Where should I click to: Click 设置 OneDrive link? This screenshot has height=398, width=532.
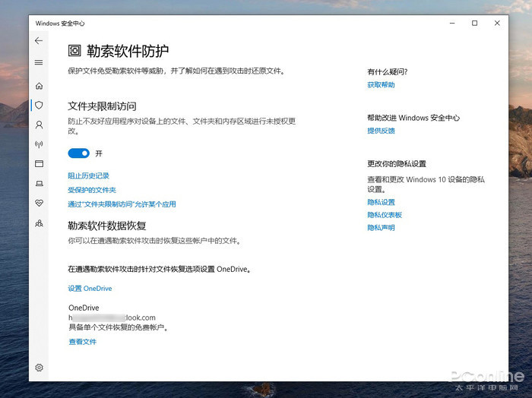coord(90,289)
